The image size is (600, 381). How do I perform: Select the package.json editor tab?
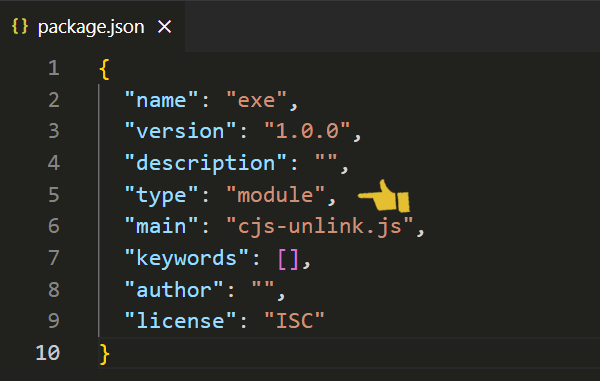coord(92,27)
